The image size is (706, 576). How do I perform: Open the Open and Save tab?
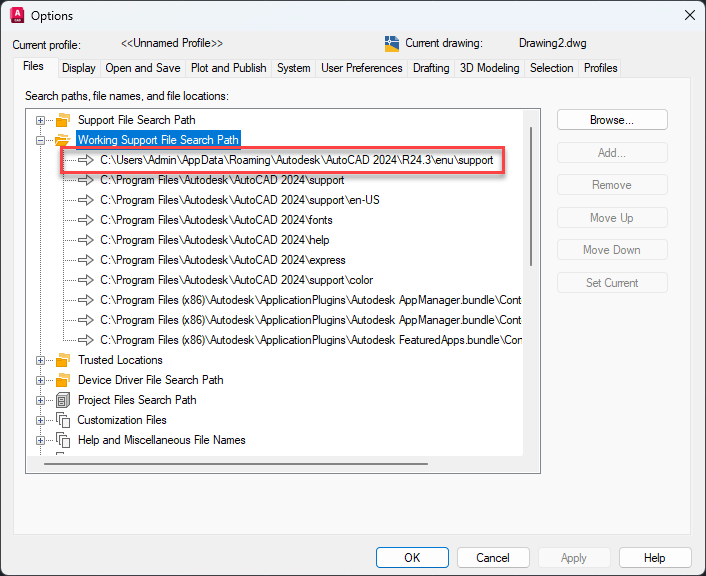pyautogui.click(x=143, y=68)
